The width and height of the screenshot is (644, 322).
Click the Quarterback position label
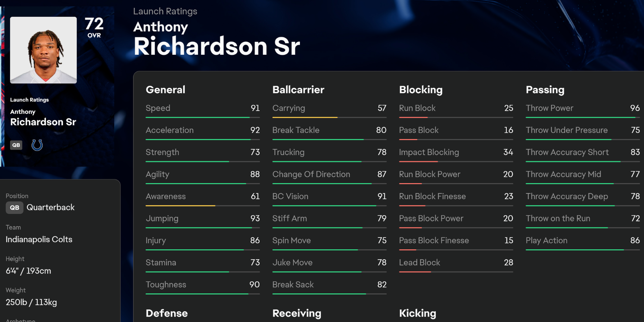[x=51, y=208]
